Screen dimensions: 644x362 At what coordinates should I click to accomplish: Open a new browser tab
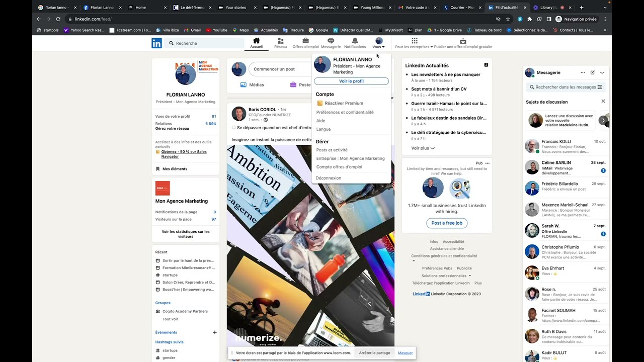tap(582, 8)
